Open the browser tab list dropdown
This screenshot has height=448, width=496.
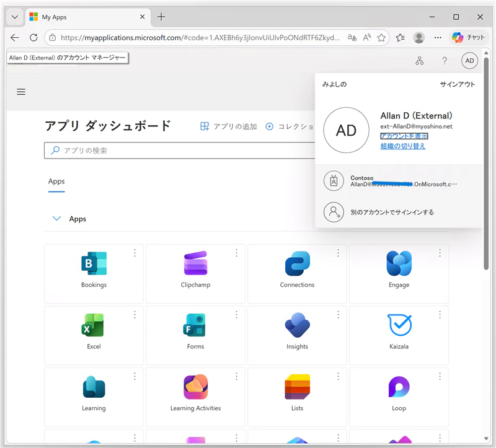pos(14,17)
